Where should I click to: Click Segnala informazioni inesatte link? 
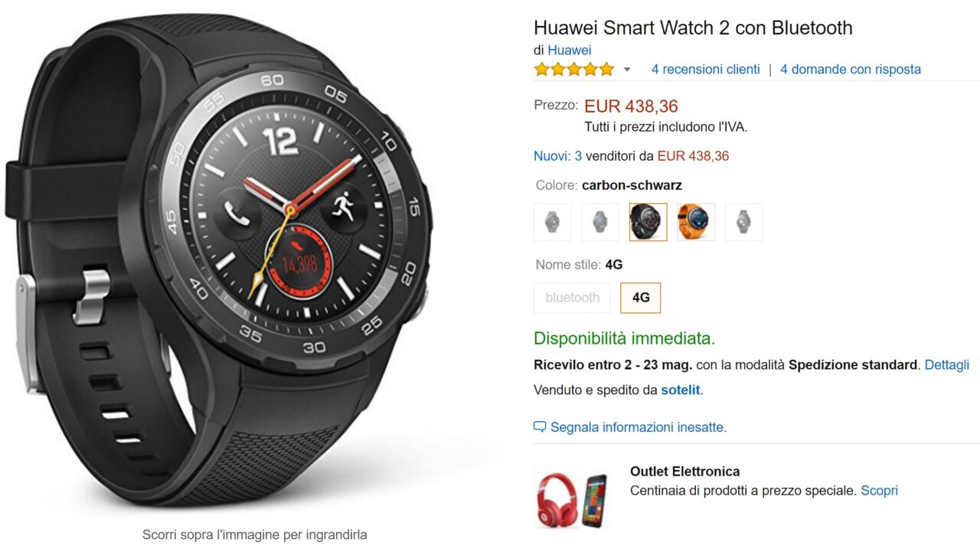pos(639,427)
